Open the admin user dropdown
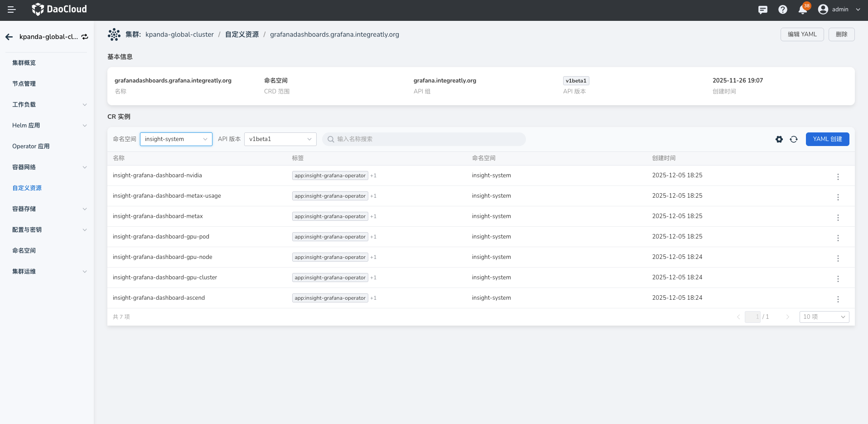Screen dimensions: 868x424 click(839, 10)
